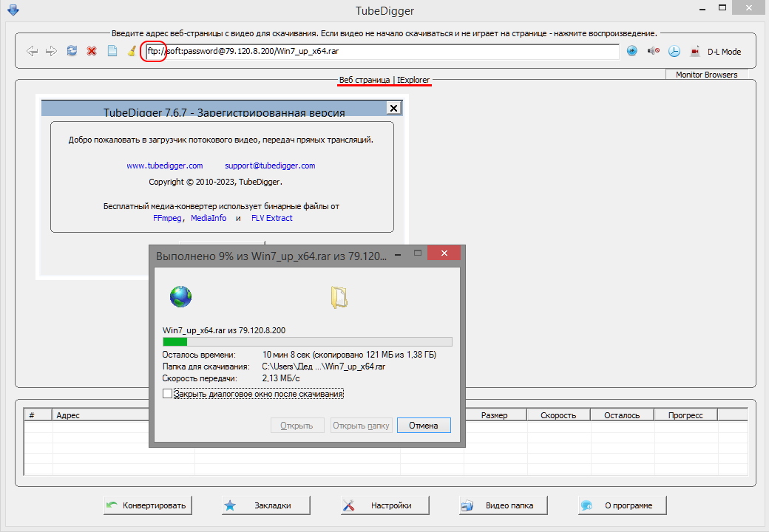Click the download path C:\Users\Дед text
The width and height of the screenshot is (769, 532).
tap(324, 366)
